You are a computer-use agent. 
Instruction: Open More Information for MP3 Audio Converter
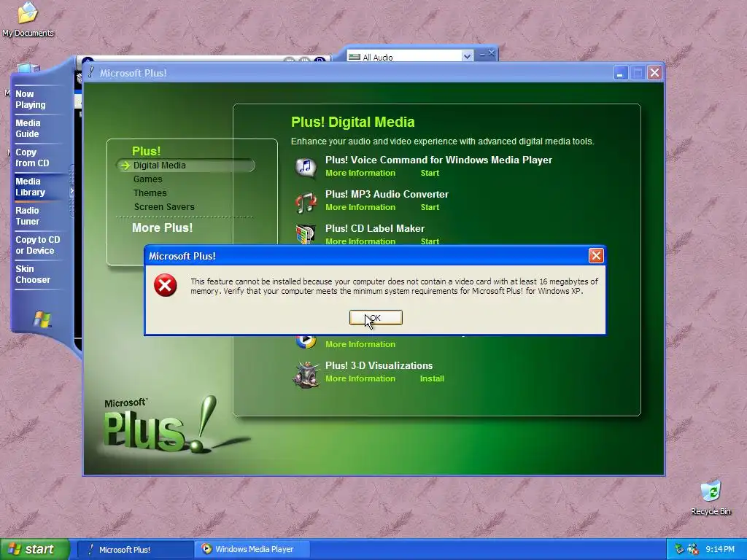point(360,207)
